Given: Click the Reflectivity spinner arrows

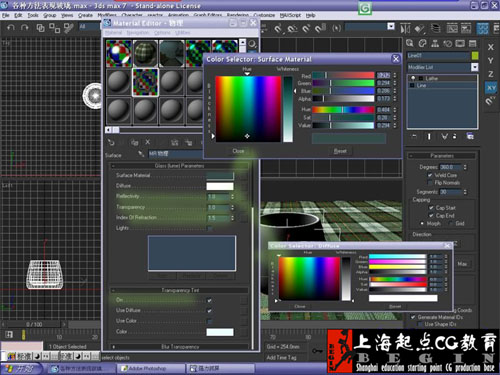Looking at the screenshot, I should coord(232,197).
